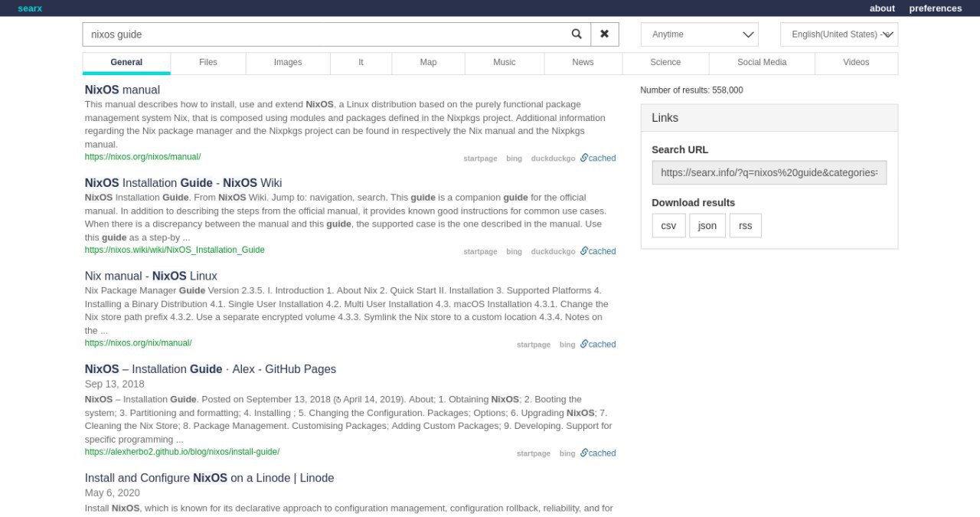Switch to the Music tab
Viewport: 980px width, 517px height.
click(505, 63)
